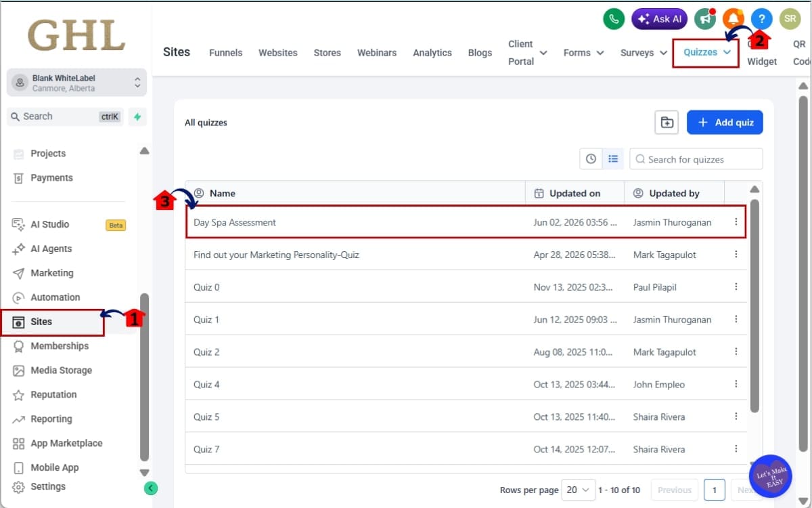Open options menu for Day Spa Assessment

736,222
